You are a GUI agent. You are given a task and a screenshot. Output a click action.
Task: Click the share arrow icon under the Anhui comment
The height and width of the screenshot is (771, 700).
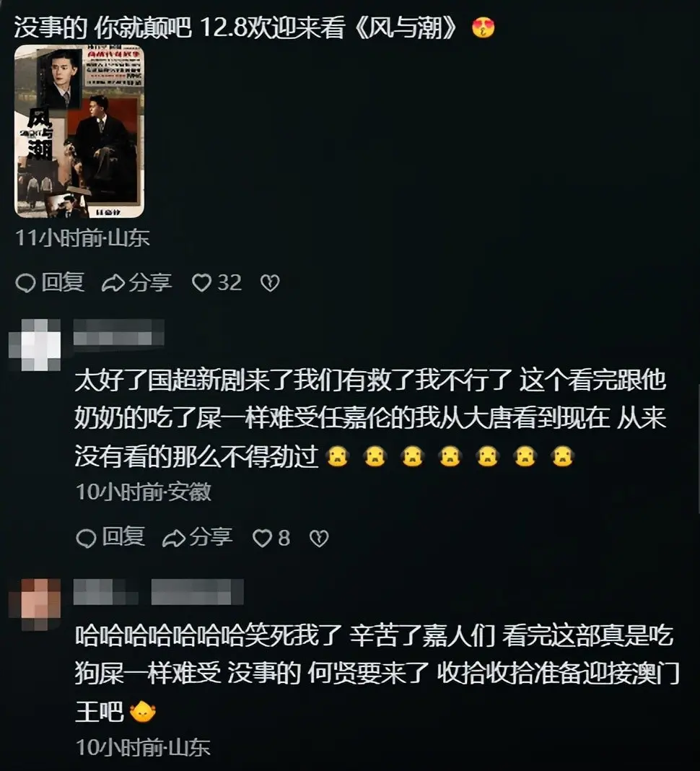point(173,538)
